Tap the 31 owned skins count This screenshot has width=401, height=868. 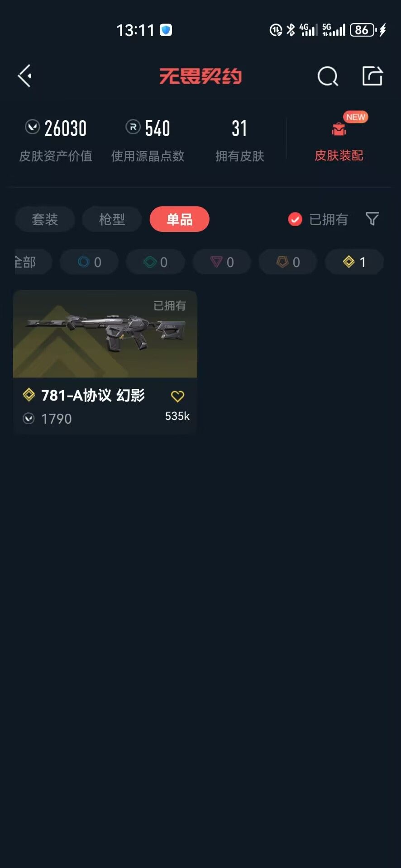239,128
